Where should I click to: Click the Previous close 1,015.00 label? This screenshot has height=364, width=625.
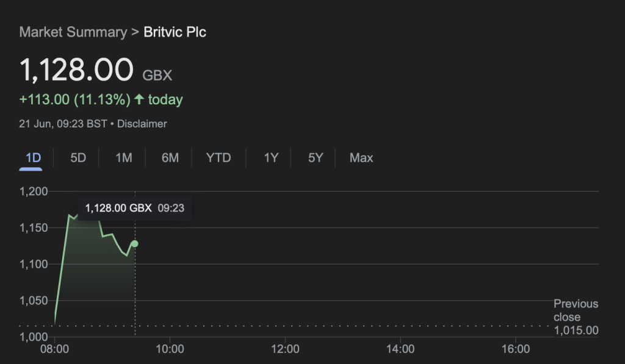(576, 317)
